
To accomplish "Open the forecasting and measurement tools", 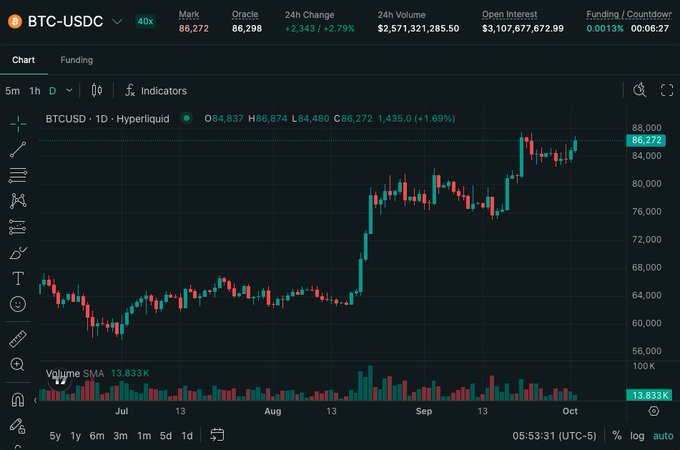I will 18,227.
